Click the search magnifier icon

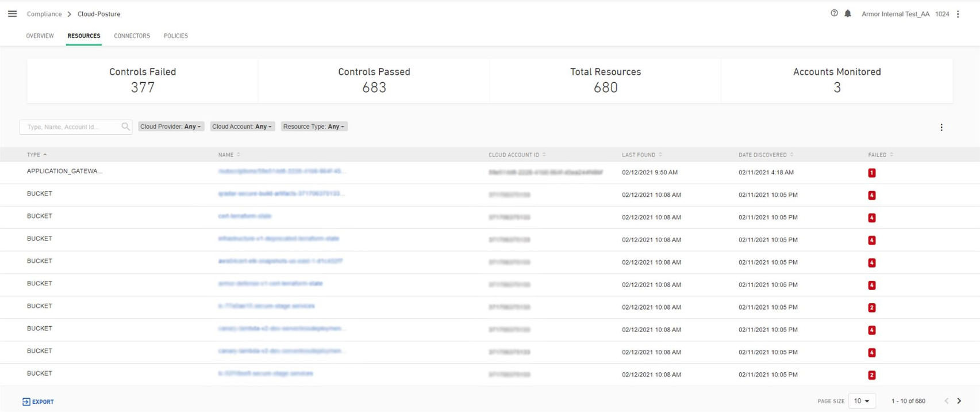(125, 127)
